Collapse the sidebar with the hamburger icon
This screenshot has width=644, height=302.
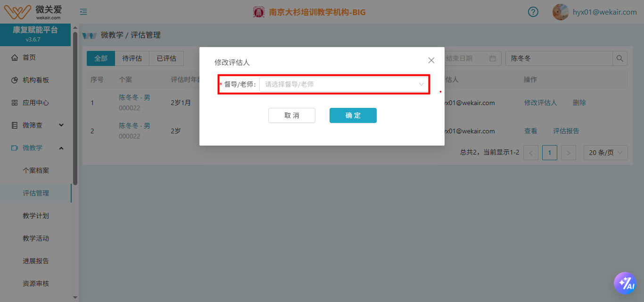pyautogui.click(x=83, y=12)
